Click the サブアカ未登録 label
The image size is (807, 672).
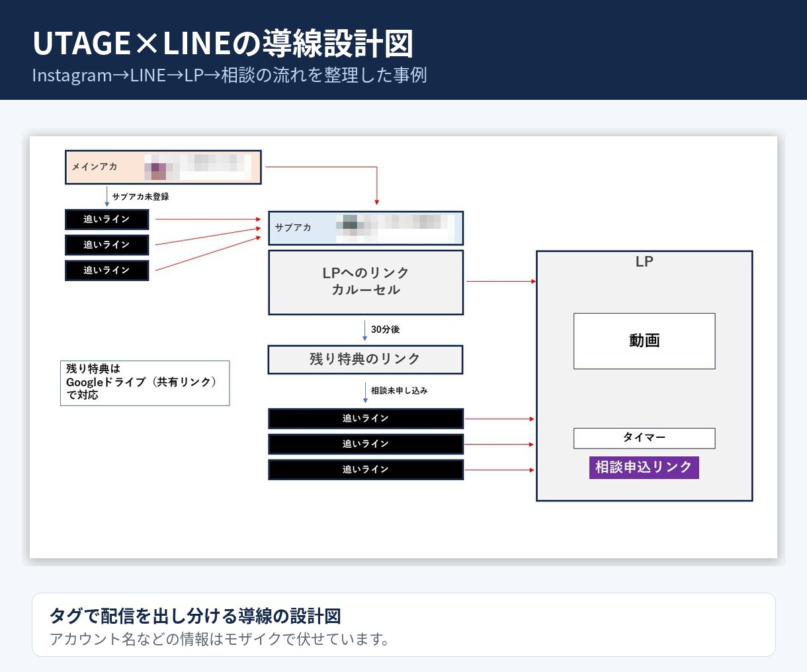tap(140, 196)
